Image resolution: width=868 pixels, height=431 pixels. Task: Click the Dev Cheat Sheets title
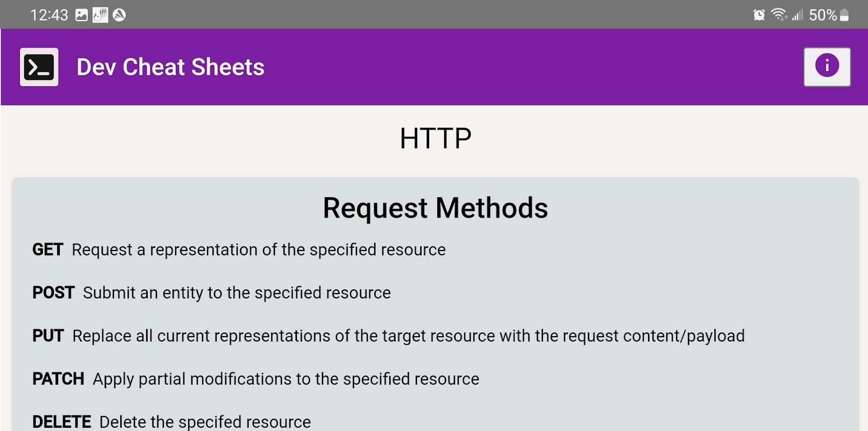pyautogui.click(x=170, y=67)
